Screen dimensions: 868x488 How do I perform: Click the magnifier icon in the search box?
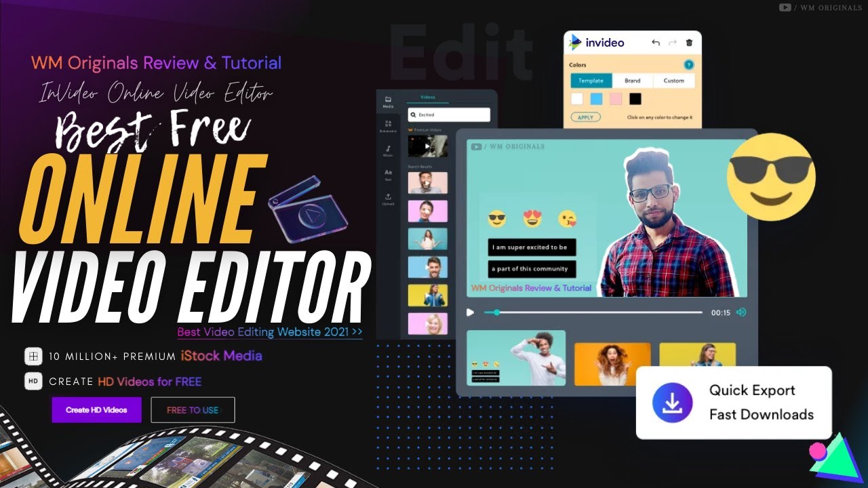(x=413, y=115)
